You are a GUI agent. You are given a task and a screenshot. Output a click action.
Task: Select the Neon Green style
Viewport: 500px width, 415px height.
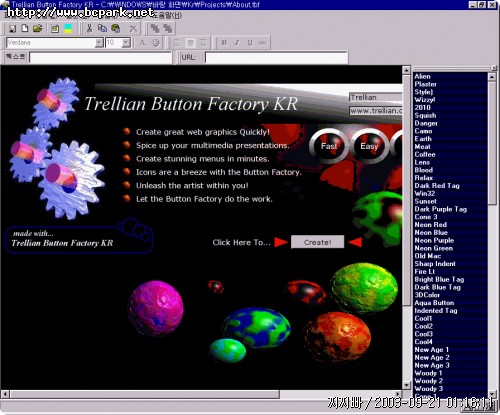point(433,248)
